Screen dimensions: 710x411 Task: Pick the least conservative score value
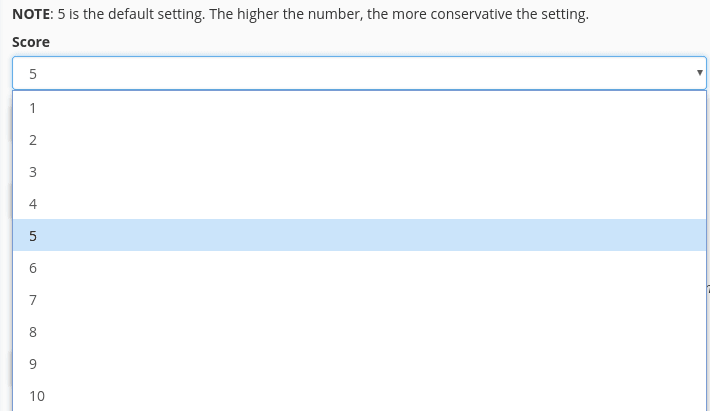pos(359,108)
